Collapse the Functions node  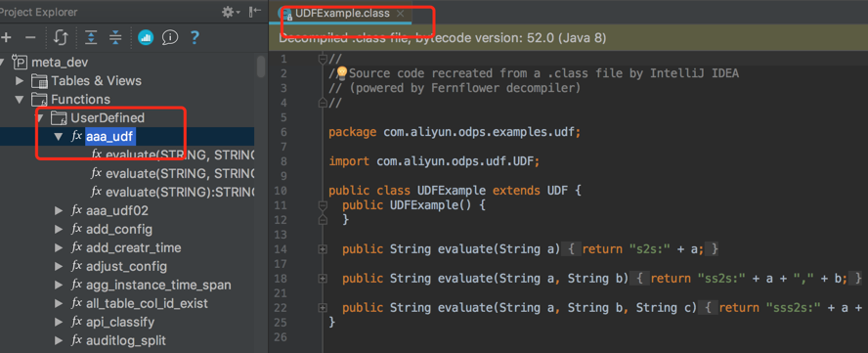[20, 100]
